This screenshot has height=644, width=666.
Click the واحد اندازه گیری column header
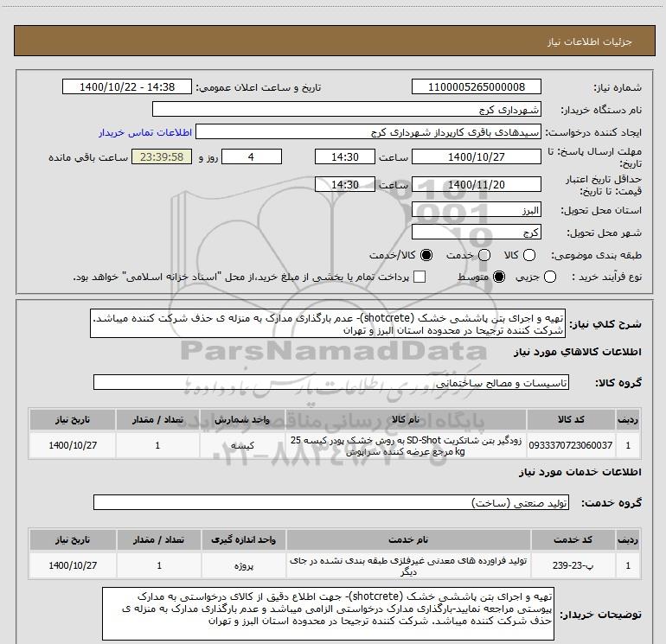[x=243, y=540]
